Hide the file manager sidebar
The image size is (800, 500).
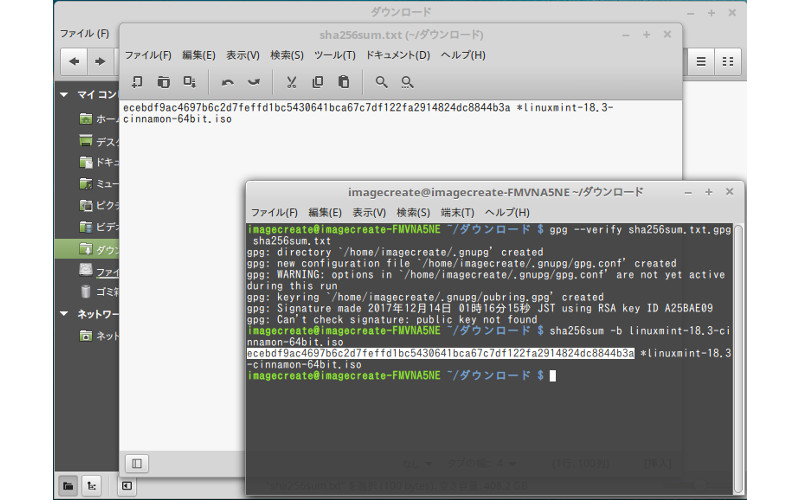(127, 486)
